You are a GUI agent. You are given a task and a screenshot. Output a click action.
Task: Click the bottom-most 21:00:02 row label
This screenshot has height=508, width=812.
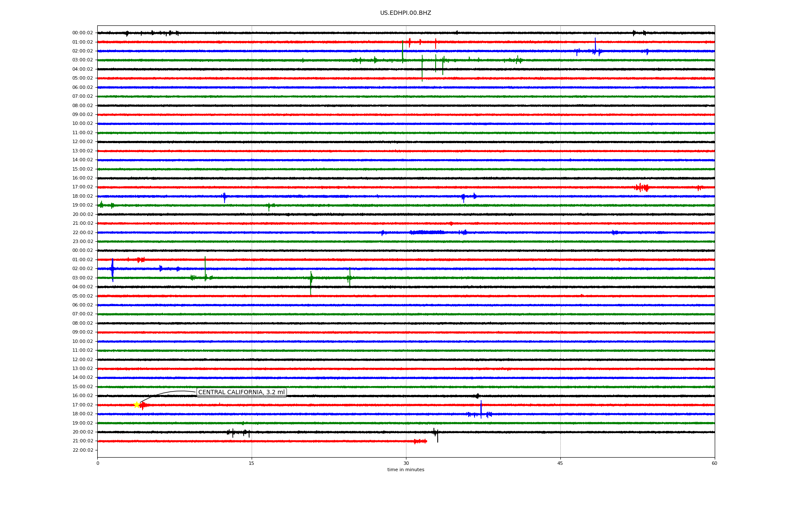coord(82,441)
